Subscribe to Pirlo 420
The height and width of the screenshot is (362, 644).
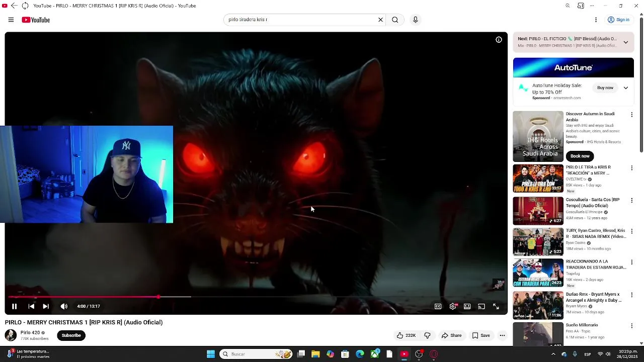click(x=71, y=335)
